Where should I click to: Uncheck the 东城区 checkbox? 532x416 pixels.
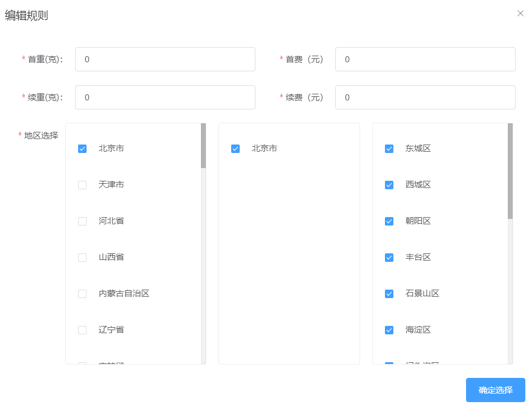coord(389,149)
